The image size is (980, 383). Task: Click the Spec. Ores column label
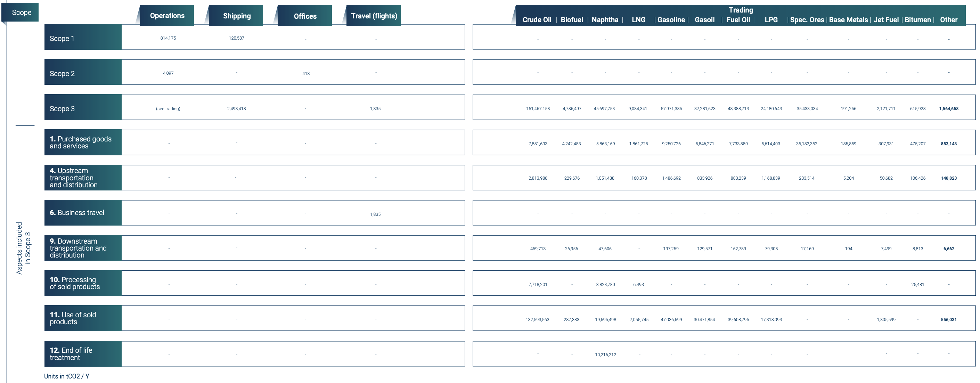[807, 20]
